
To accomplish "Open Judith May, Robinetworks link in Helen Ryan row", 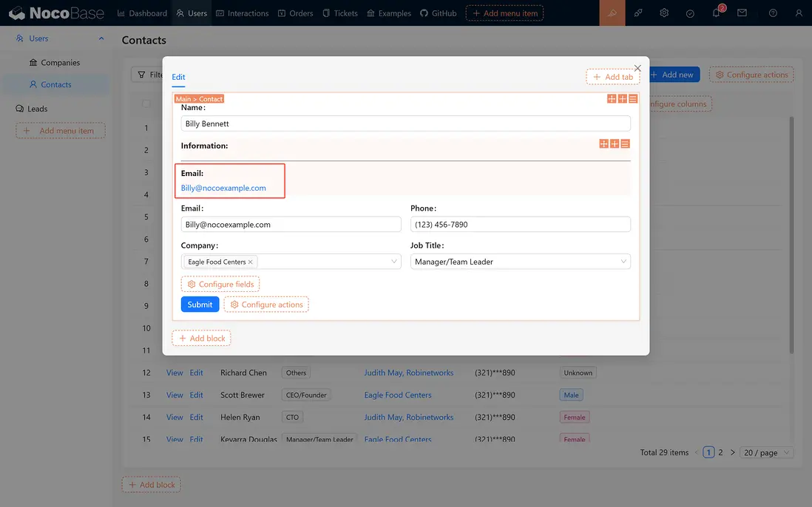I will [x=409, y=417].
